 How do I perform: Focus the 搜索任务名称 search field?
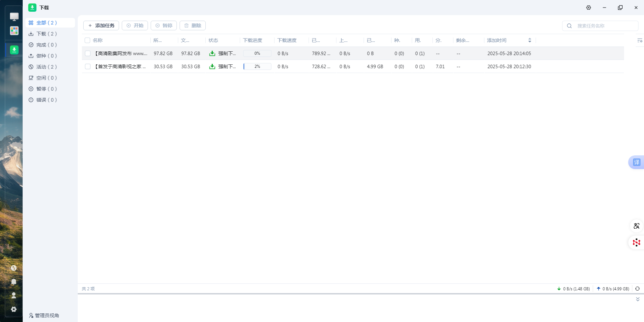tap(600, 26)
